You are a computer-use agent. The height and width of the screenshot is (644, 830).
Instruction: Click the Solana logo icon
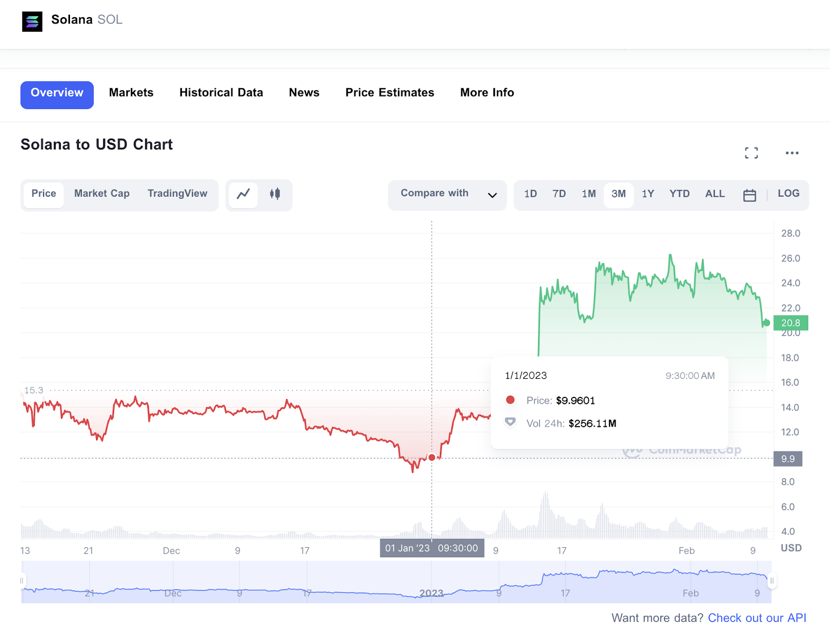[x=32, y=21]
